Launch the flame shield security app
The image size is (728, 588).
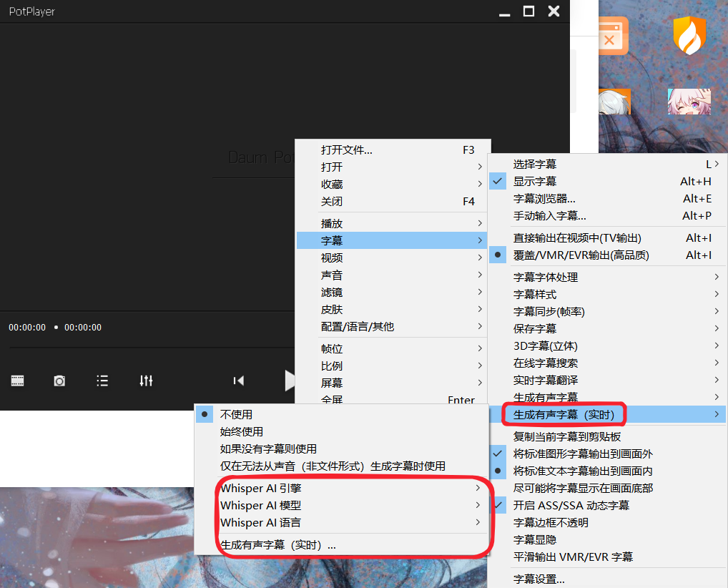(689, 35)
